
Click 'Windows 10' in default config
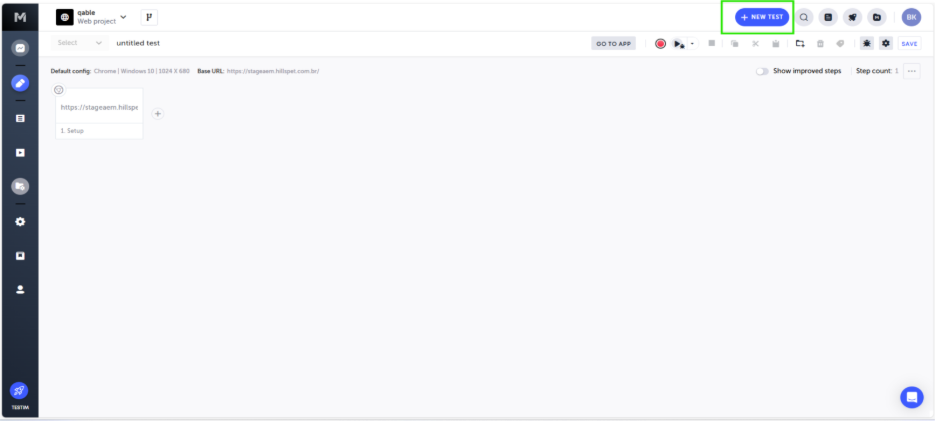(x=137, y=71)
